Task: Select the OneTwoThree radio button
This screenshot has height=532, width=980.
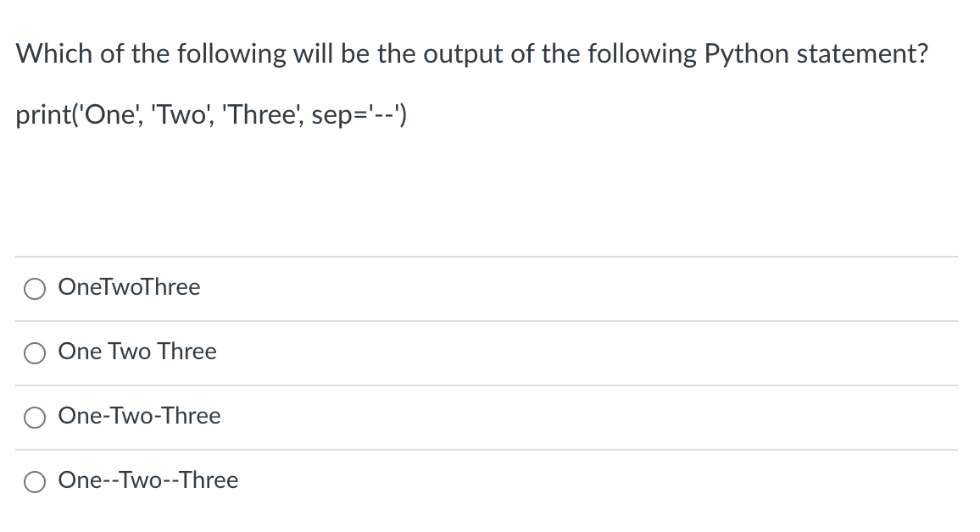Action: 35,289
